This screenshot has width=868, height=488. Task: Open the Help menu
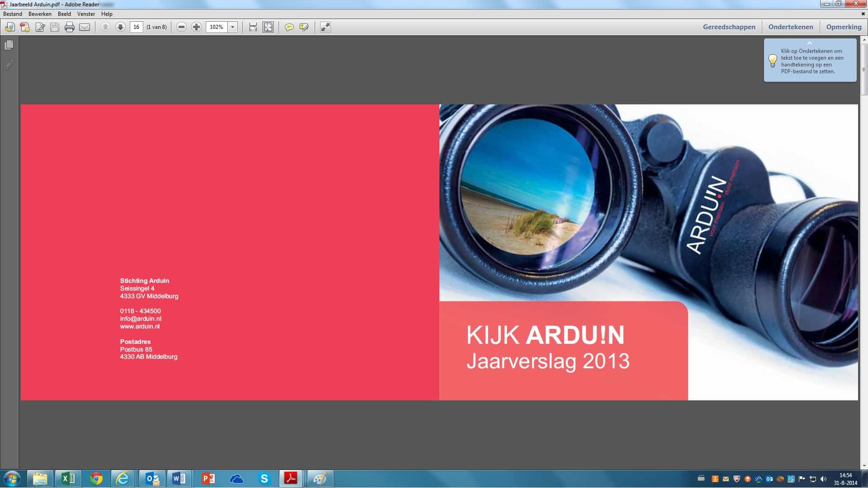click(x=107, y=14)
